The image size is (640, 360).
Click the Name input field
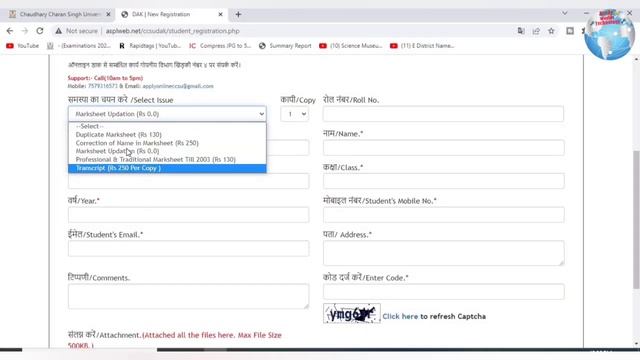point(443,147)
